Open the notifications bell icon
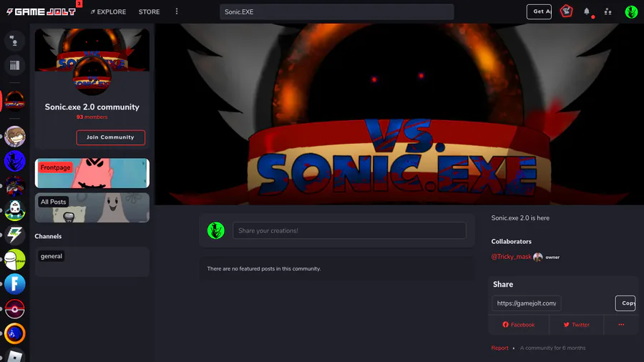 (587, 11)
